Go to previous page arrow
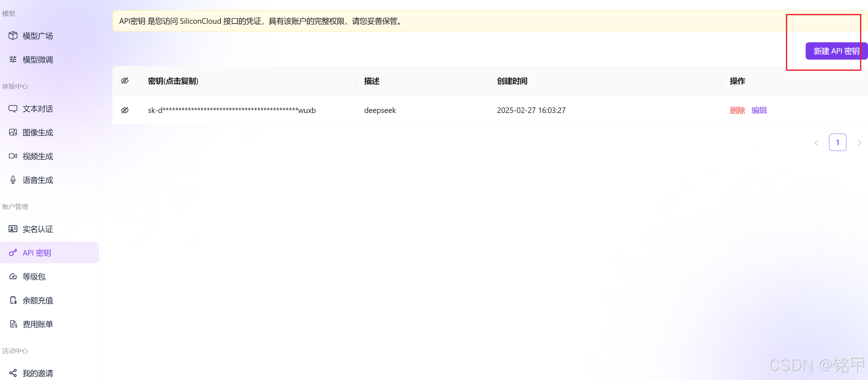 tap(816, 143)
